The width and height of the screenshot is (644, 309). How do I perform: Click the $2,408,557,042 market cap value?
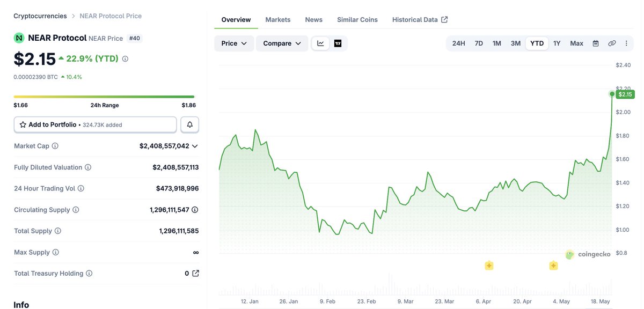pyautogui.click(x=164, y=146)
